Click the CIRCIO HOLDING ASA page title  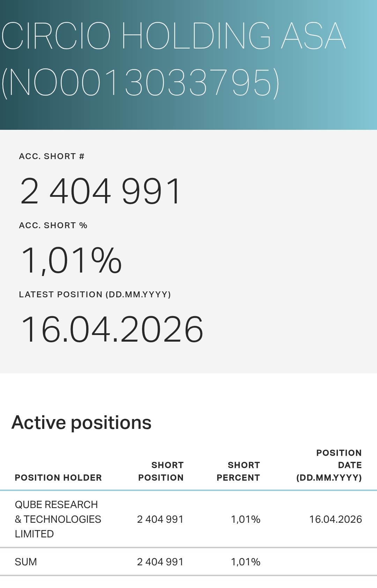coord(173,36)
